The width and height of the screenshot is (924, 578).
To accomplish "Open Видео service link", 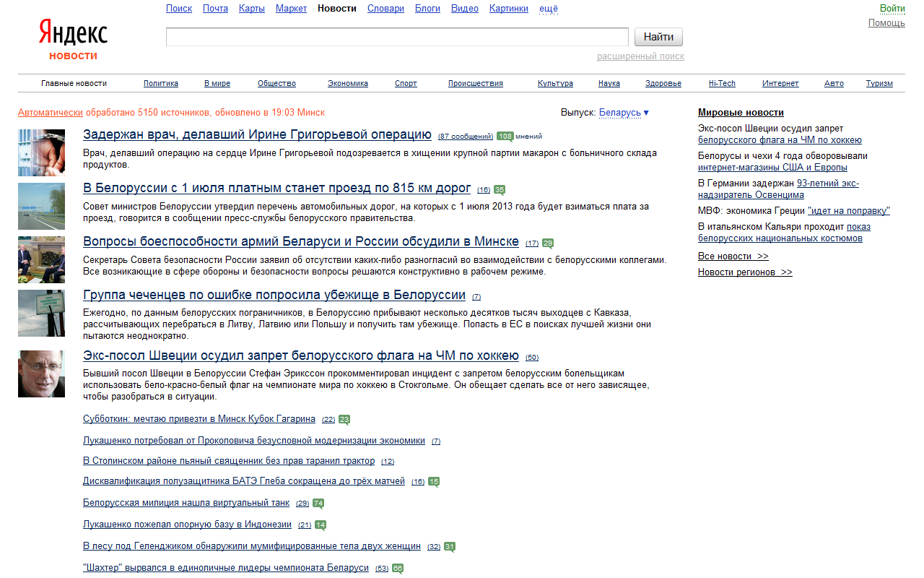I will 465,9.
